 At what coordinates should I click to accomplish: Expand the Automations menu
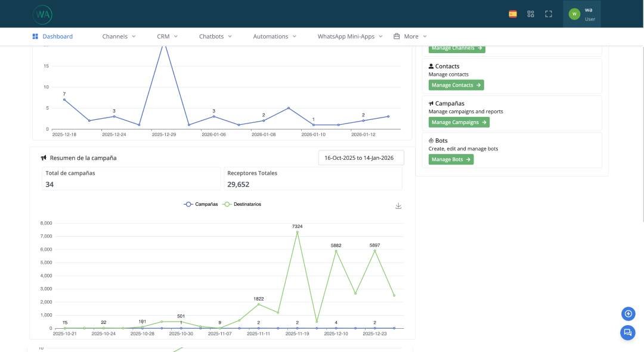tap(274, 36)
